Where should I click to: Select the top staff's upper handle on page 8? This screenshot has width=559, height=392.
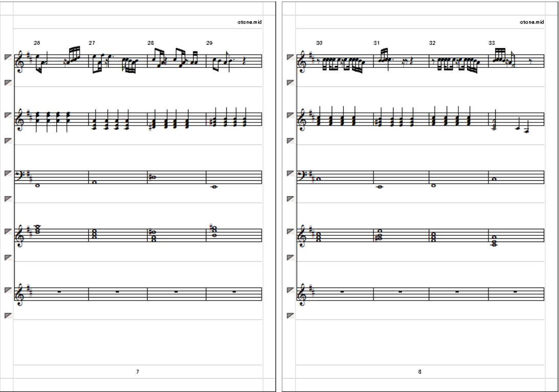coord(290,57)
